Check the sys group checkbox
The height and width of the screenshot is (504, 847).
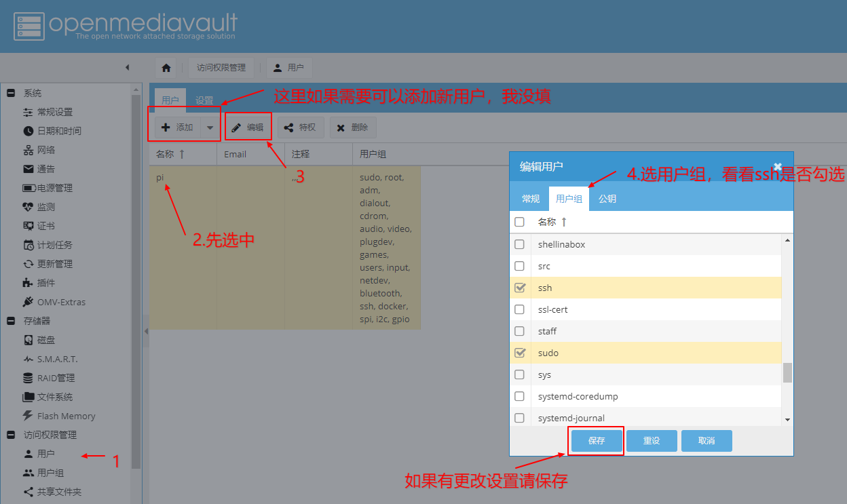[519, 374]
